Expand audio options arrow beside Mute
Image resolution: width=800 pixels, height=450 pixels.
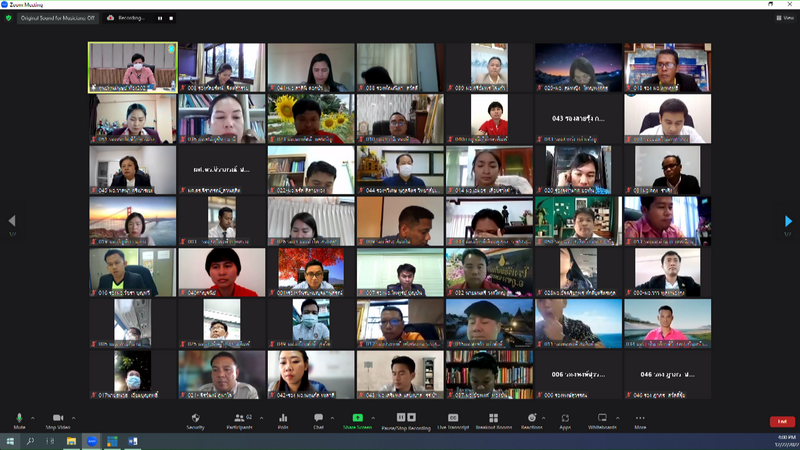pos(33,418)
